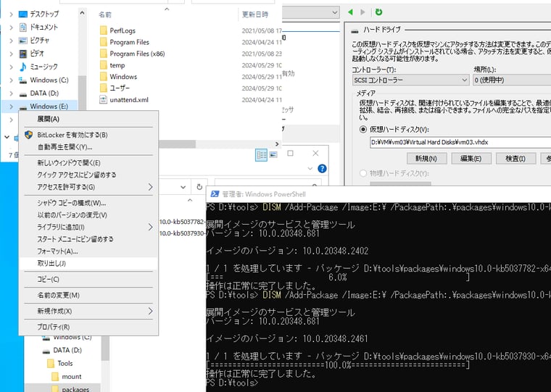Viewport: 551px width, 392px height.
Task: Expand the ribbon with chevron near help
Action: pos(310,169)
